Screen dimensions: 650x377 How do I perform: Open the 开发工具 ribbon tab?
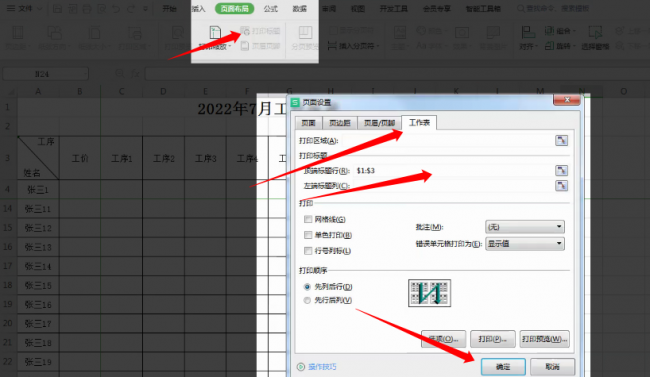(394, 8)
